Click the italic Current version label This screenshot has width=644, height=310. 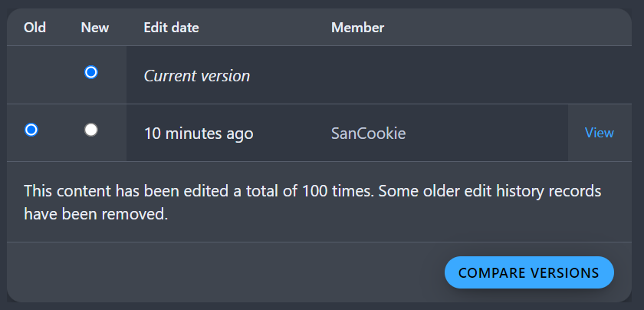tap(197, 76)
